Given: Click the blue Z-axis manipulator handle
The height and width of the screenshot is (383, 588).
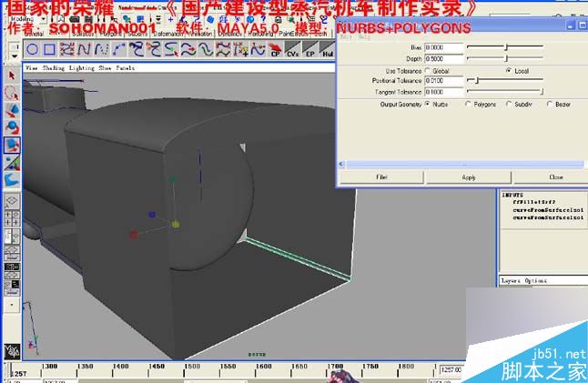Looking at the screenshot, I should click(152, 215).
